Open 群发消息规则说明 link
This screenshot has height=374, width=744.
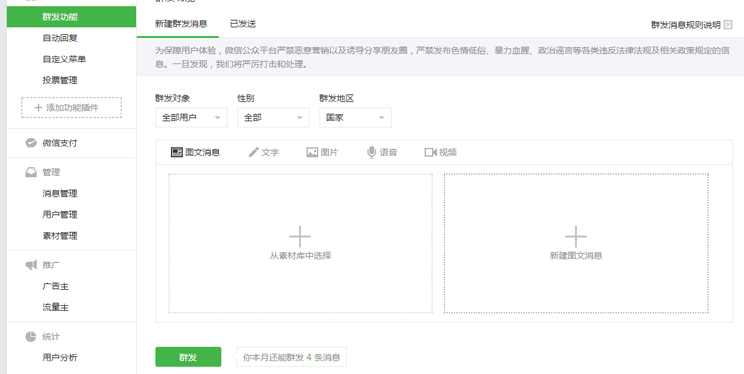[686, 25]
